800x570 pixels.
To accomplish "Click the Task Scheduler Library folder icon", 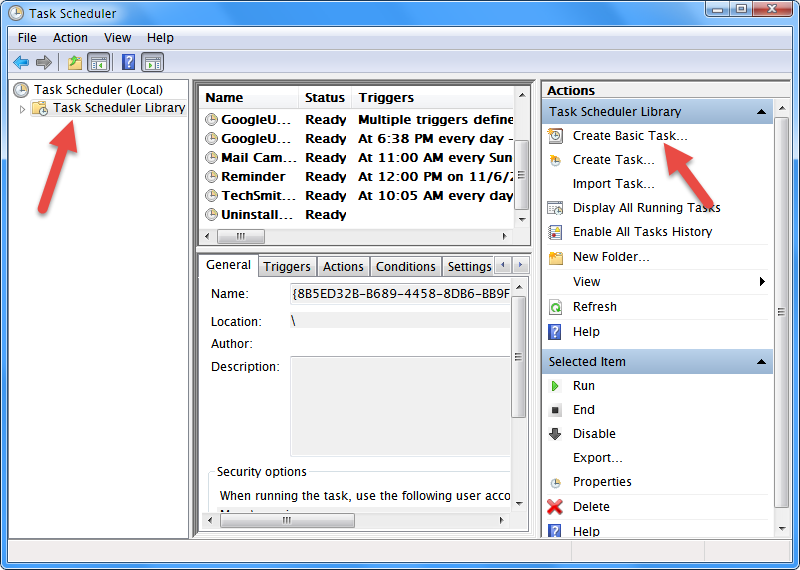I will click(40, 108).
